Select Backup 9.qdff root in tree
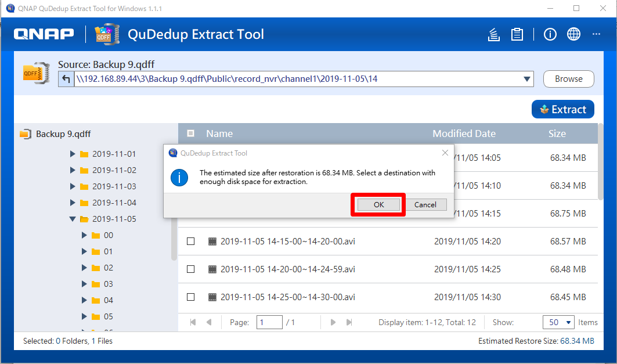 [63, 134]
